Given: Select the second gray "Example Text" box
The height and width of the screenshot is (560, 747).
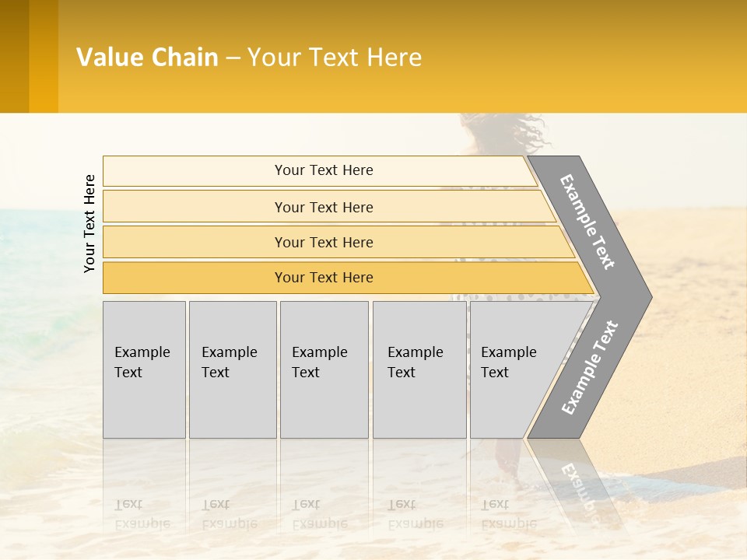Looking at the screenshot, I should (x=232, y=369).
